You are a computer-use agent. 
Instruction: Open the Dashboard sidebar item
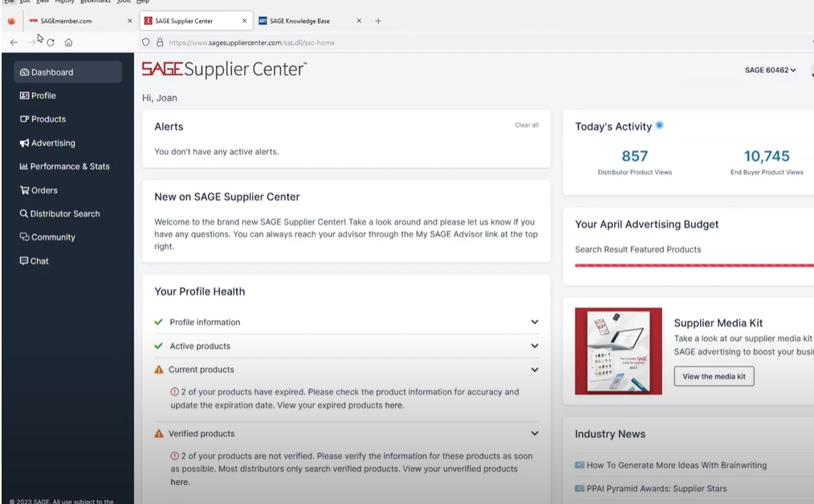pos(67,72)
